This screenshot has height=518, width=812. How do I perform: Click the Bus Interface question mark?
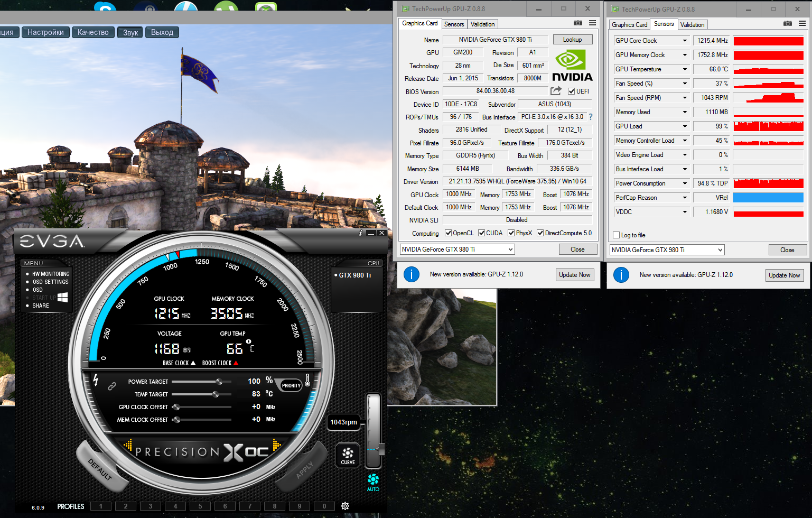click(591, 117)
